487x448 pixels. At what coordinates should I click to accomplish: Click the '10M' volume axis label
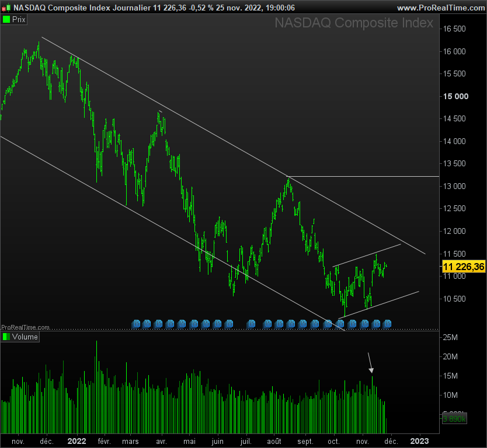pos(450,395)
